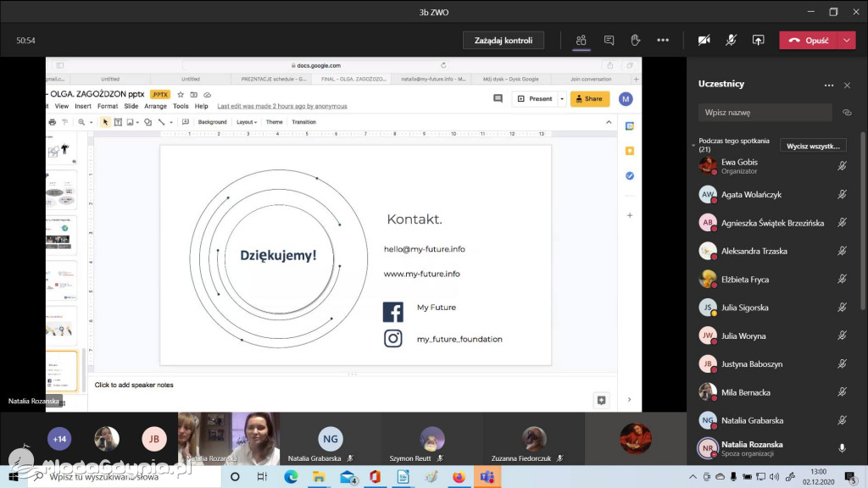The image size is (868, 488).
Task: Unmute the microphone in meeting toolbar
Action: click(731, 40)
